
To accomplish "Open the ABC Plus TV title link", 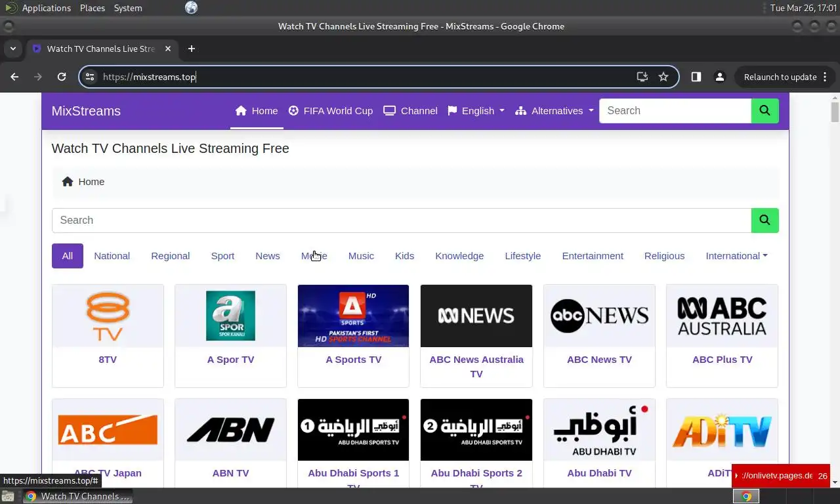I will click(722, 360).
